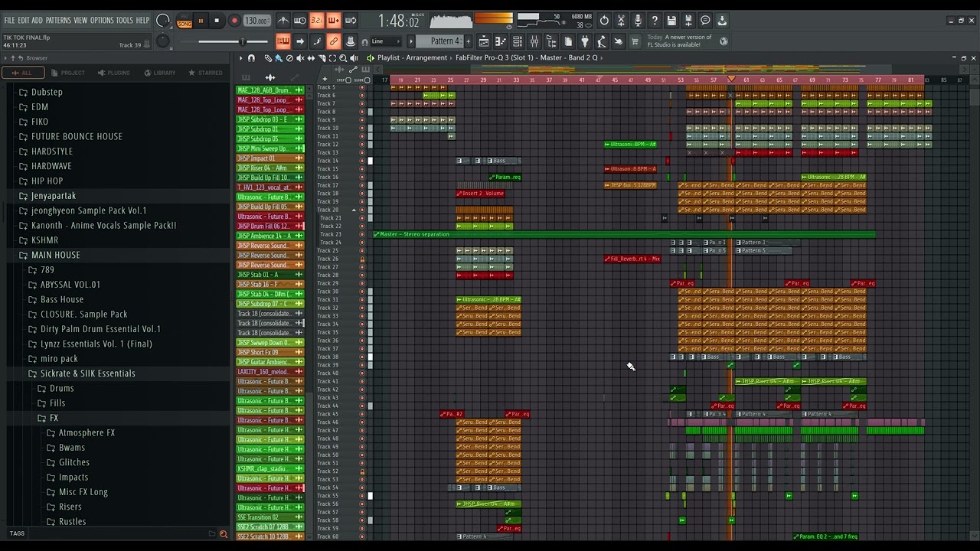The width and height of the screenshot is (980, 551).
Task: Open the Mixer view icon
Action: tap(534, 41)
